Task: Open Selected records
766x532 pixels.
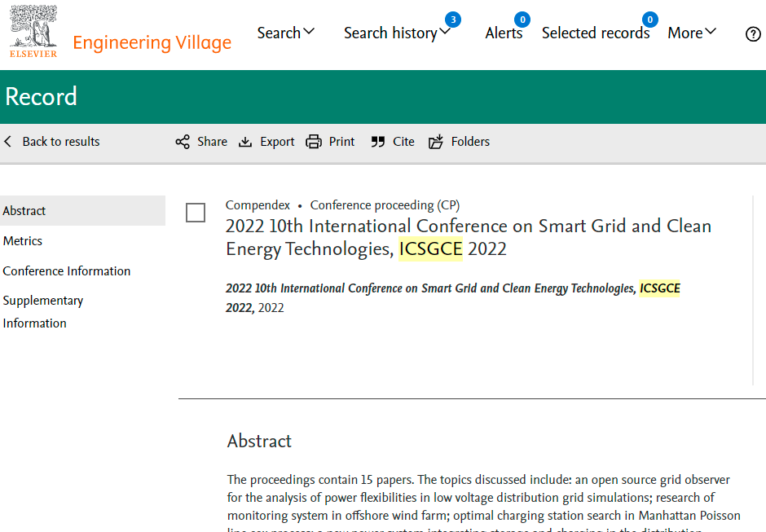Action: 596,33
